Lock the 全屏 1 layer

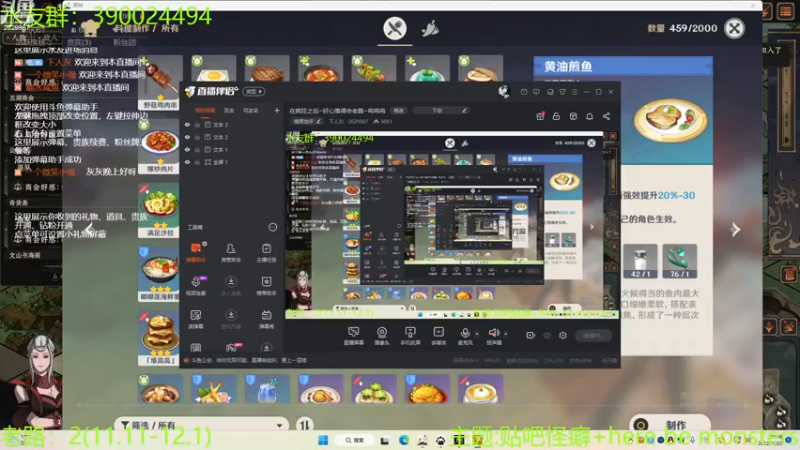click(197, 162)
